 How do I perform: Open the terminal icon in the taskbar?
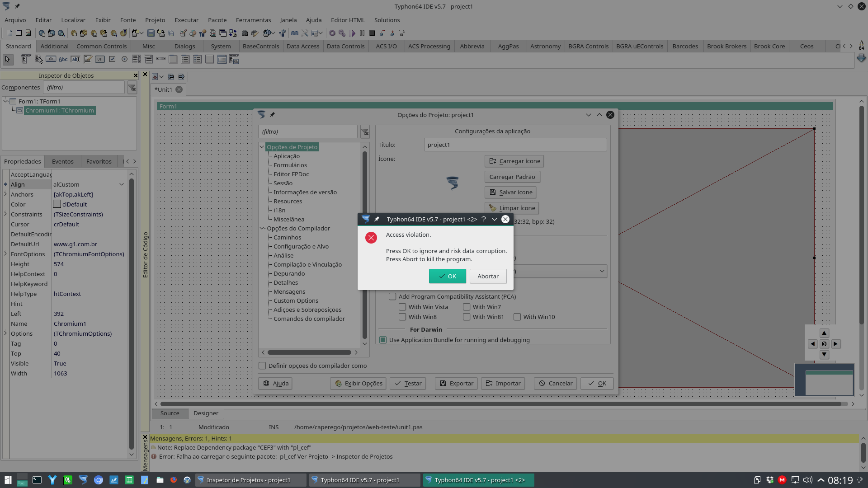coord(37,480)
